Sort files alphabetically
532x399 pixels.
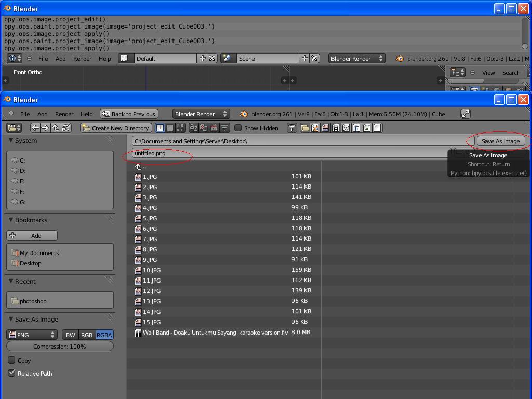[x=194, y=128]
